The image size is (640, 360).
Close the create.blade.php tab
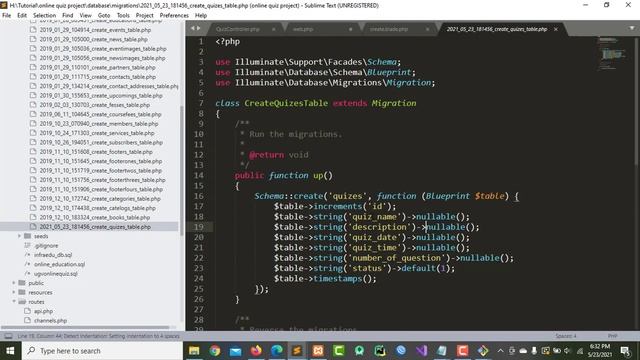pyautogui.click(x=427, y=29)
